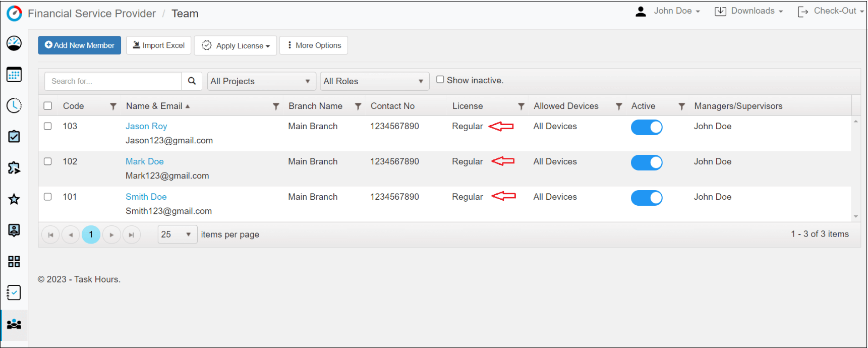868x348 pixels.
Task: Select the row checkbox for code 101
Action: click(48, 197)
